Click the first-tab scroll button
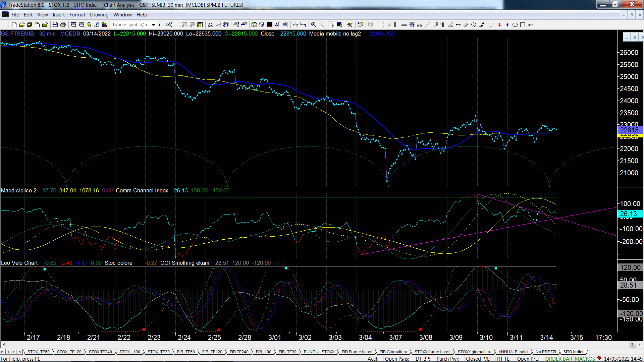This screenshot has width=644, height=362. click(3, 352)
